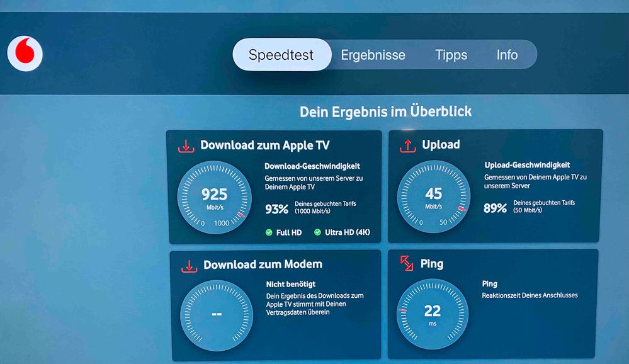
Task: Click the Upload card heading
Action: [441, 144]
